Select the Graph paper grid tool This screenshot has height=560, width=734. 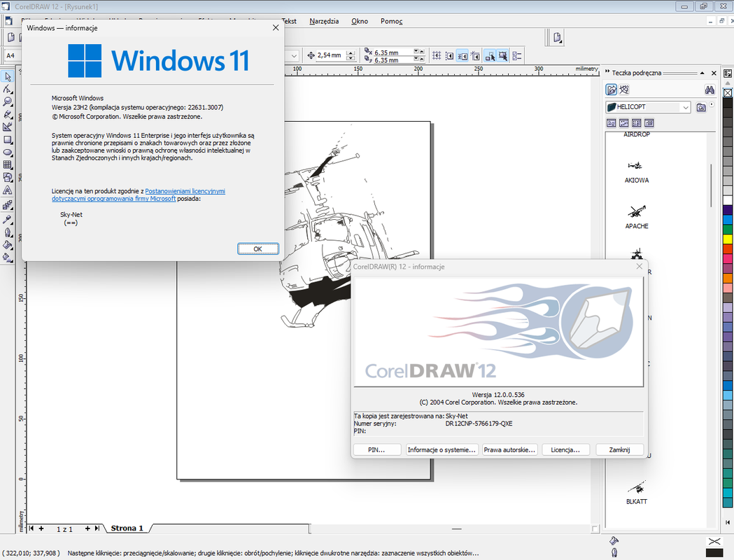click(8, 164)
